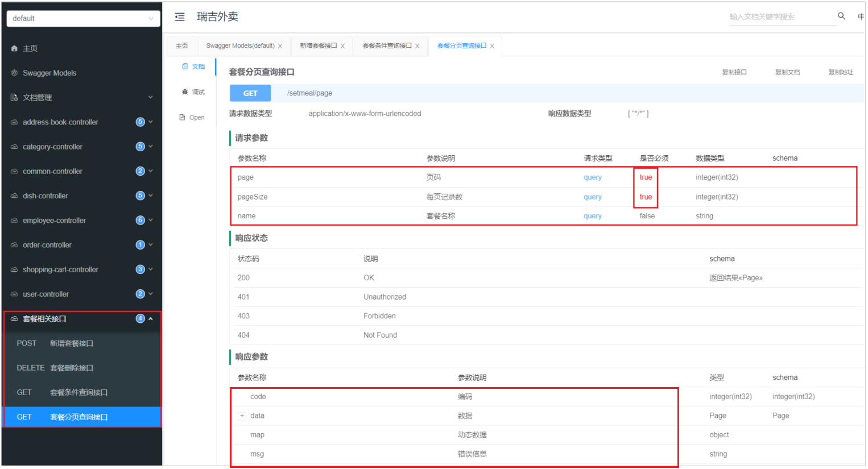This screenshot has height=469, width=868.
Task: Click the search magnifier icon
Action: [x=841, y=16]
